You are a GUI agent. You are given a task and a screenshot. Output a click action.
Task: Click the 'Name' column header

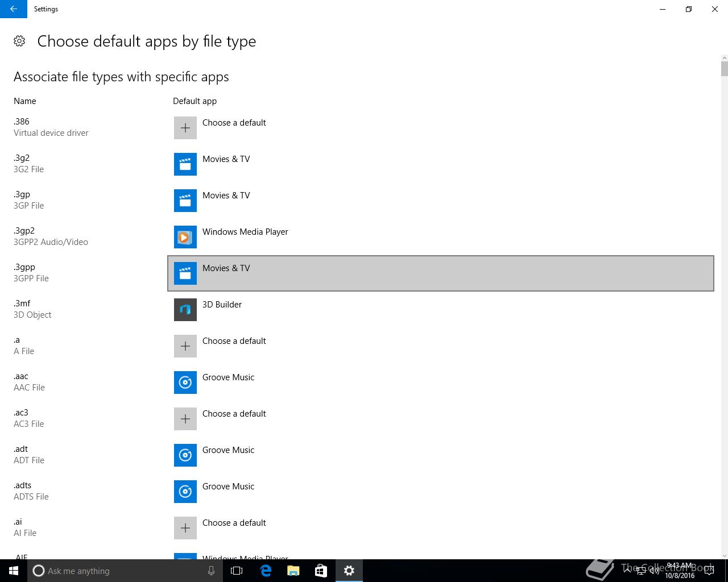(x=25, y=101)
